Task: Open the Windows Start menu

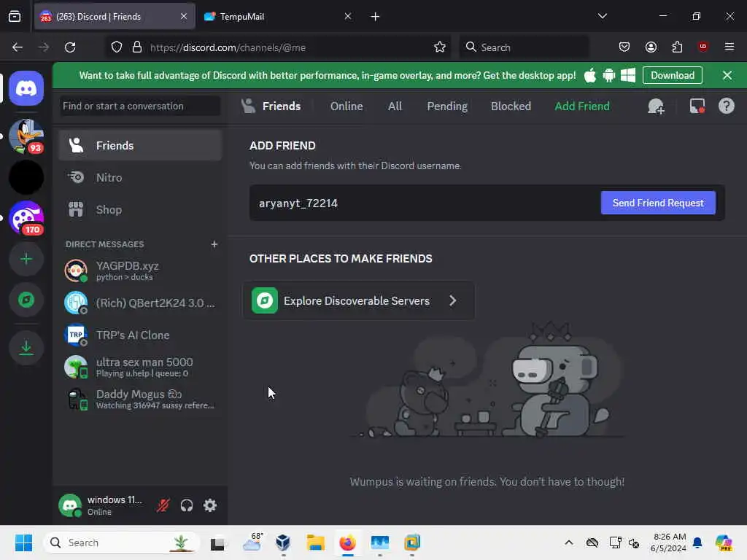Action: coord(23,542)
